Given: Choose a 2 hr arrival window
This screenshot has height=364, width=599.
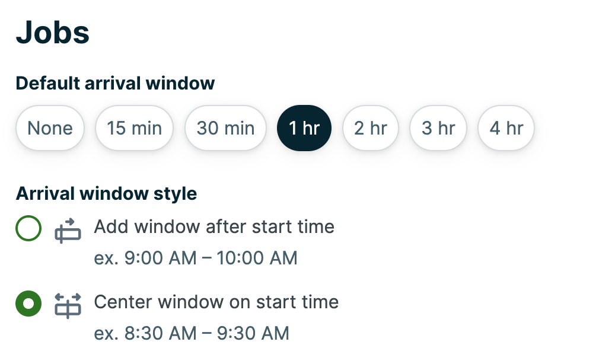Looking at the screenshot, I should 370,127.
